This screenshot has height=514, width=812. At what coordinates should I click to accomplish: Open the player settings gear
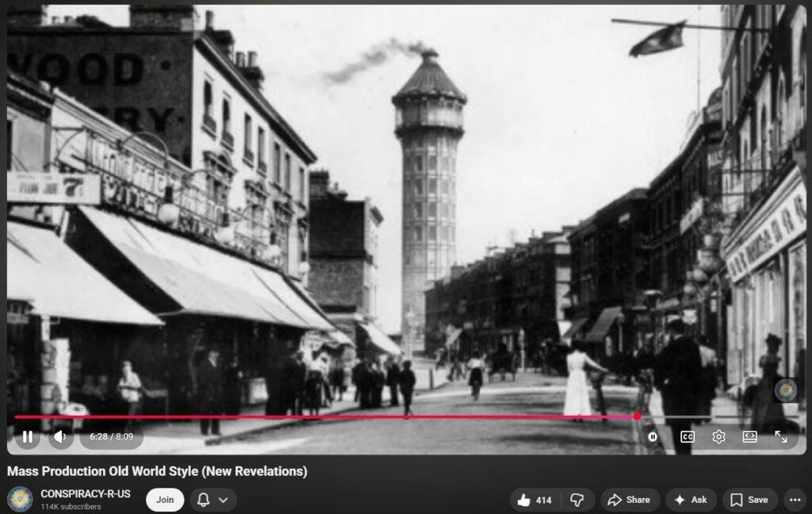(x=718, y=436)
